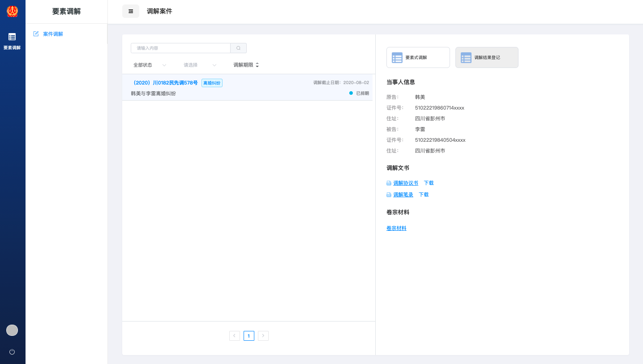This screenshot has width=643, height=364.
Task: Go to next page arrow
Action: [x=263, y=336]
